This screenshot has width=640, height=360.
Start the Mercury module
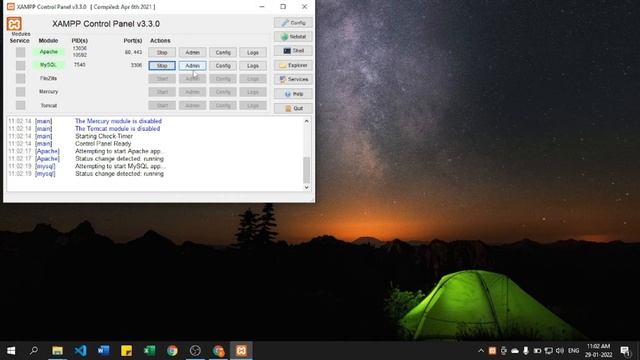click(x=162, y=92)
